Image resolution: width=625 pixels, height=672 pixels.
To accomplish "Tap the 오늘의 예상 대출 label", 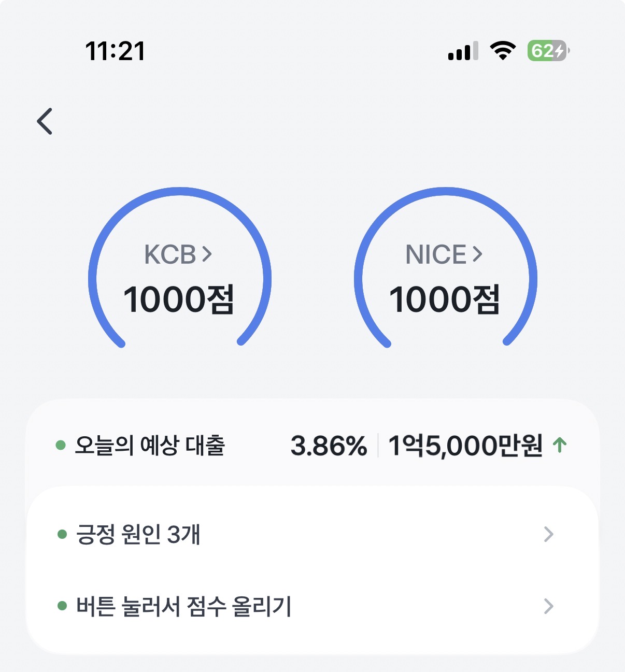I will (150, 445).
